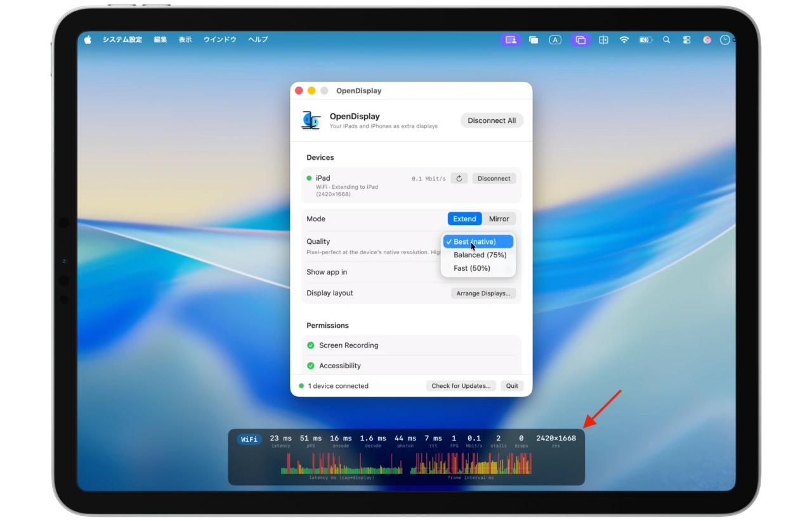The height and width of the screenshot is (521, 812).
Task: Open 表示 menu
Action: point(185,39)
